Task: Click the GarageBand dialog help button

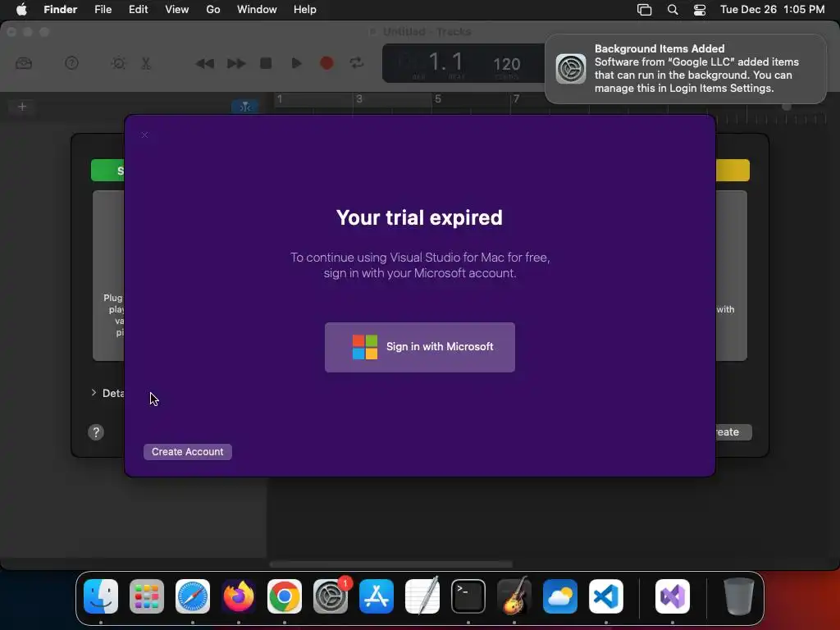Action: pos(96,432)
